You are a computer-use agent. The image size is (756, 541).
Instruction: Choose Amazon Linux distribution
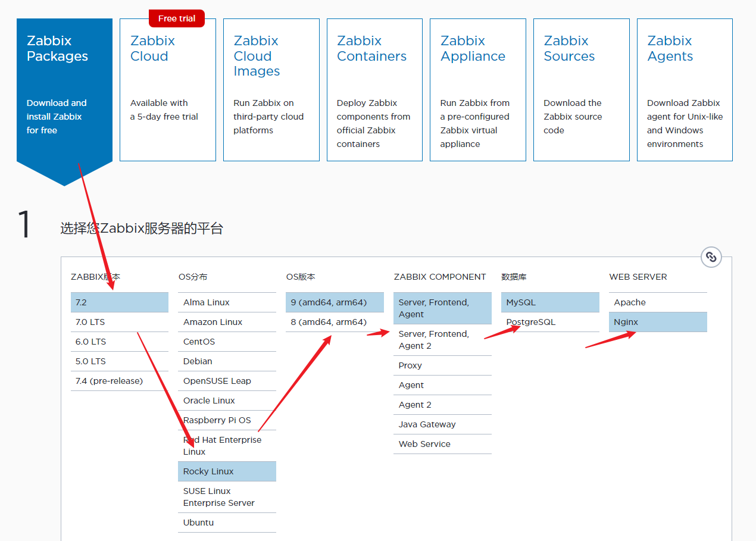pyautogui.click(x=227, y=322)
